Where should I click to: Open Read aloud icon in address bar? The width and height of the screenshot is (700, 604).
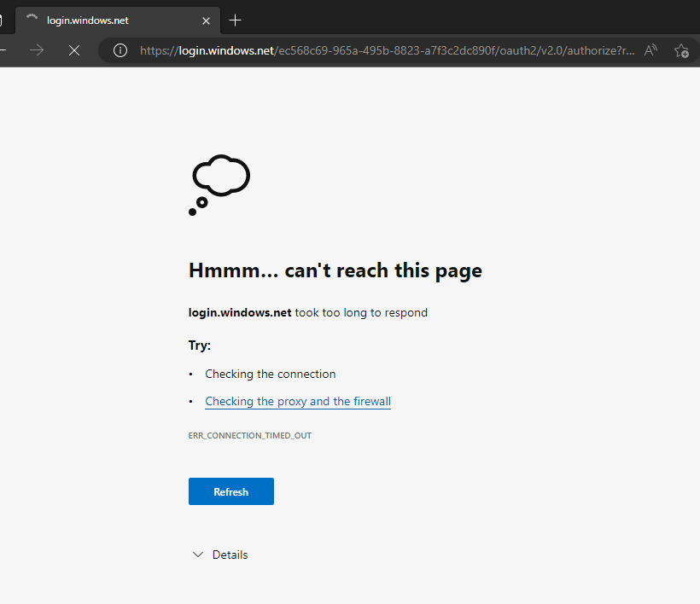[650, 50]
